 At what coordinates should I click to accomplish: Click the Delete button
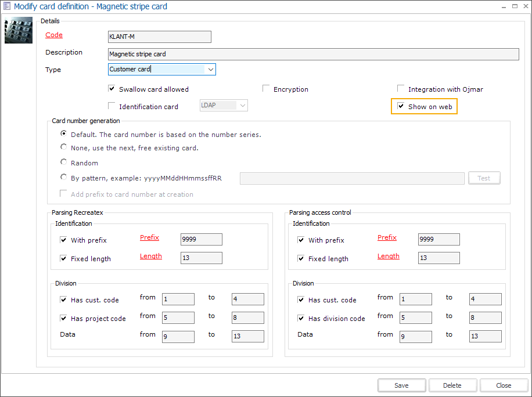[x=452, y=385]
